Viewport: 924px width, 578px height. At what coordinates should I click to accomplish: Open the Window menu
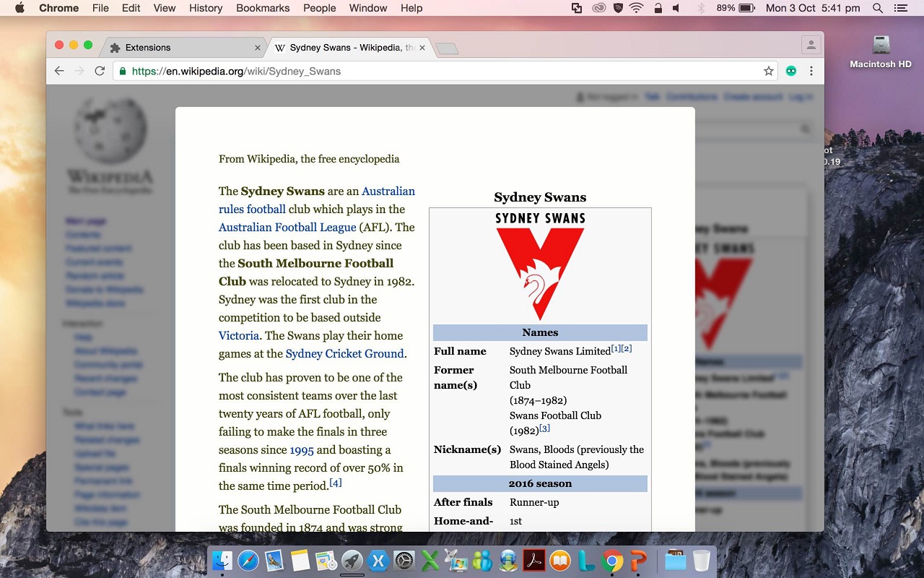368,8
